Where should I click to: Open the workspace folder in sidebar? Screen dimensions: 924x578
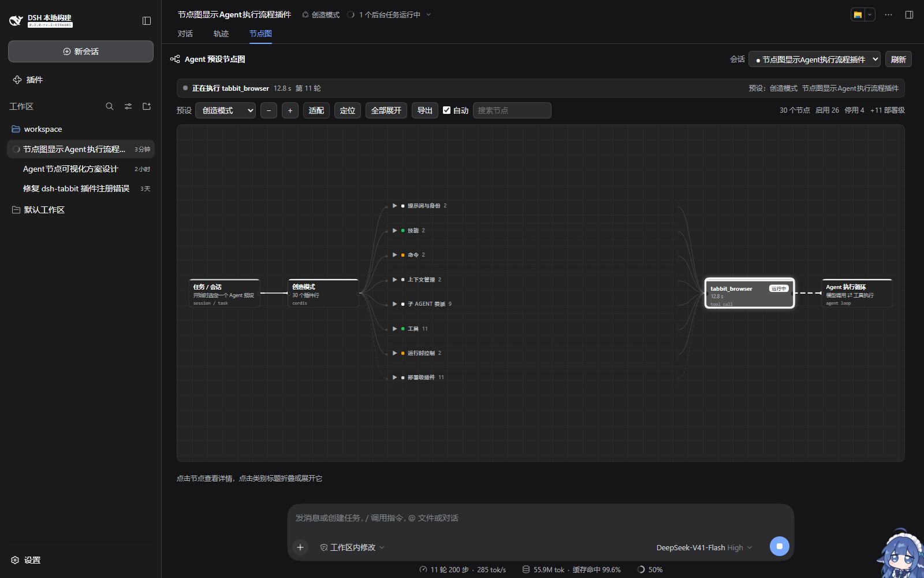[81, 129]
